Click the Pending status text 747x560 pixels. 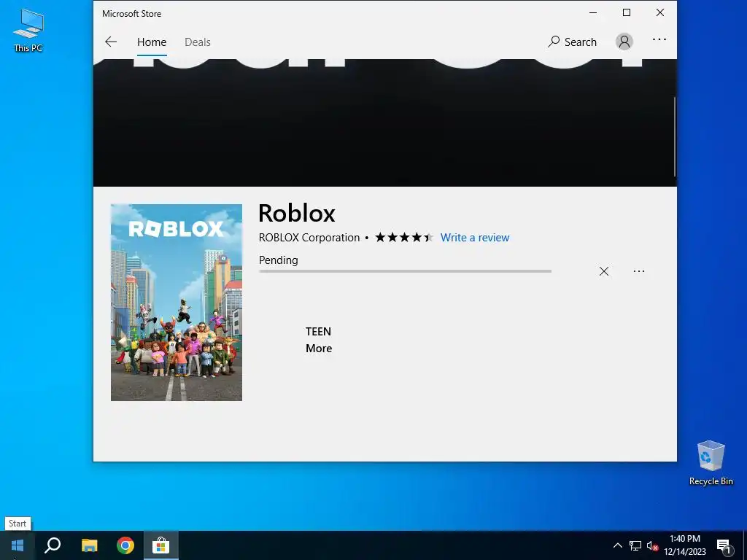click(278, 260)
